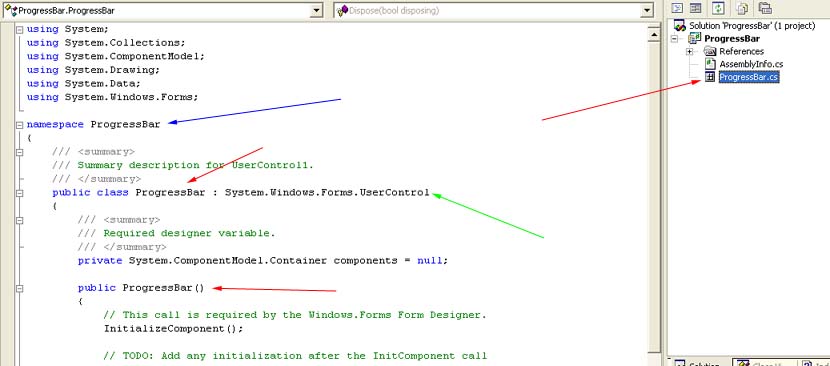The height and width of the screenshot is (366, 830).
Task: Click the References folder icon
Action: (x=710, y=51)
